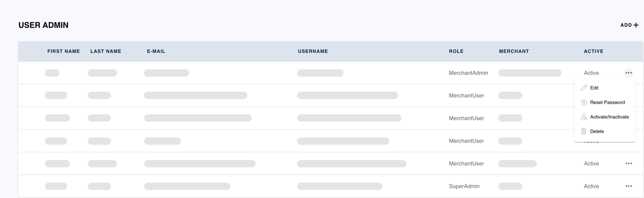644x198 pixels.
Task: Sort by the E-MAIL column header
Action: [156, 51]
